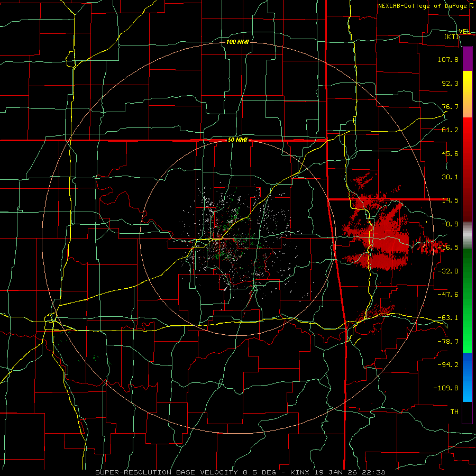The height and width of the screenshot is (476, 476).
Task: Click the Super-Resolution Base Velocity caption text
Action: click(240, 472)
